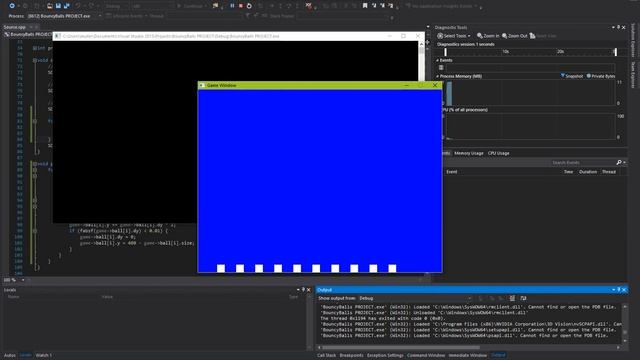Click the Output panel vertical scrollbar
This screenshot has height=360, width=640.
click(x=624, y=324)
